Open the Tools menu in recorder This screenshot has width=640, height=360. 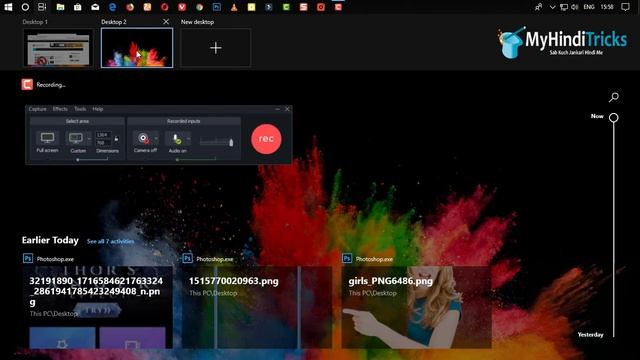click(80, 109)
